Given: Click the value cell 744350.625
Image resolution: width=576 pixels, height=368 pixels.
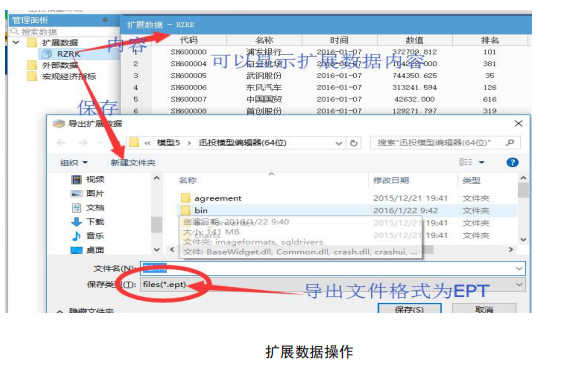Looking at the screenshot, I should coord(414,76).
